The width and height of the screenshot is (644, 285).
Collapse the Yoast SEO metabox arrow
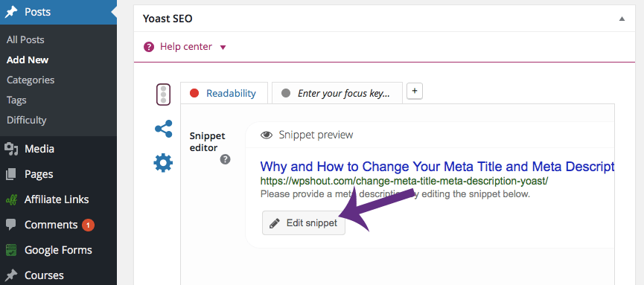[622, 19]
